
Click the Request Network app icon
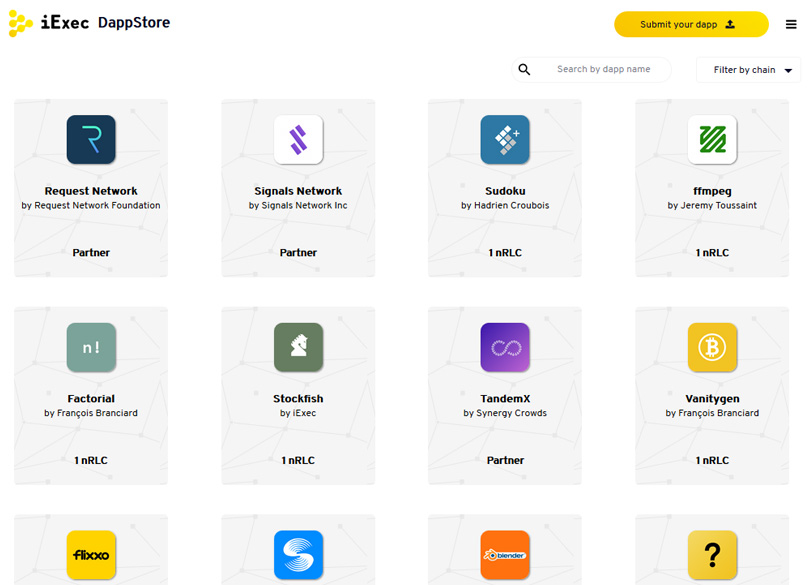tap(91, 140)
